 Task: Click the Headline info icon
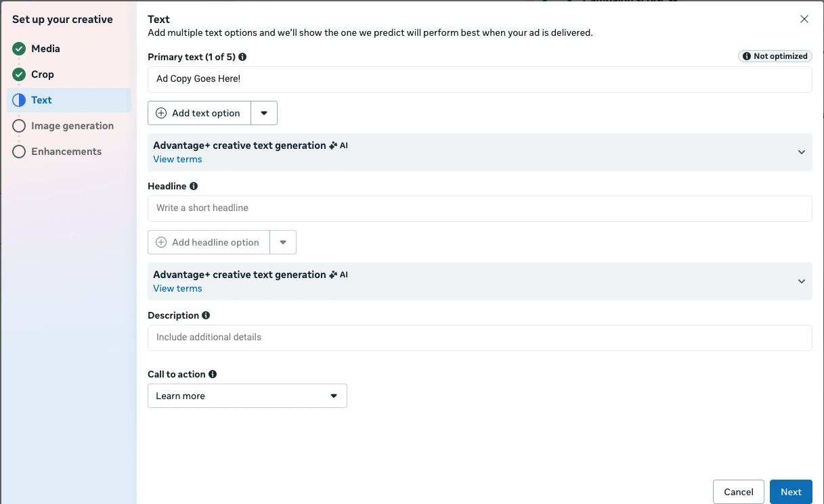(194, 186)
